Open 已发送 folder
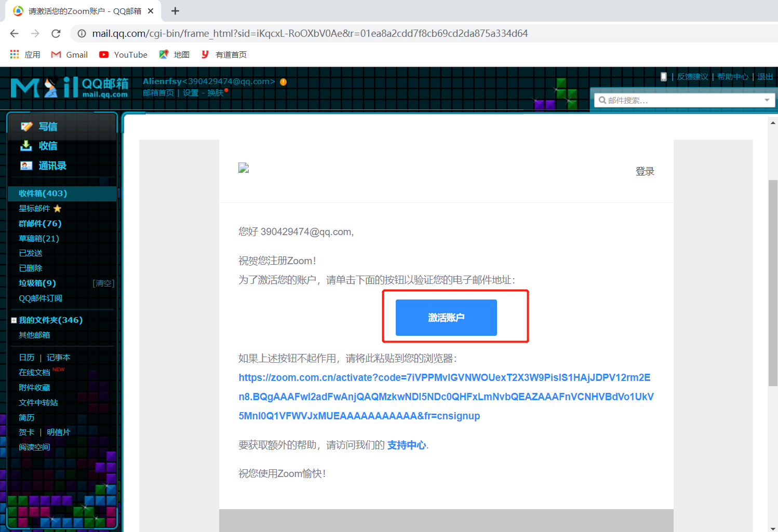The image size is (778, 532). point(30,253)
